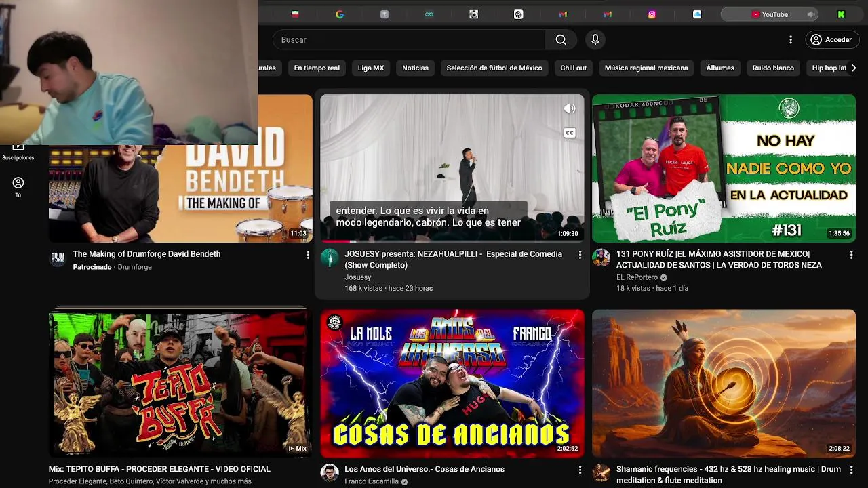Screen dimensions: 868x488
Task: Switch to the Instagram browser tab
Action: point(652,14)
